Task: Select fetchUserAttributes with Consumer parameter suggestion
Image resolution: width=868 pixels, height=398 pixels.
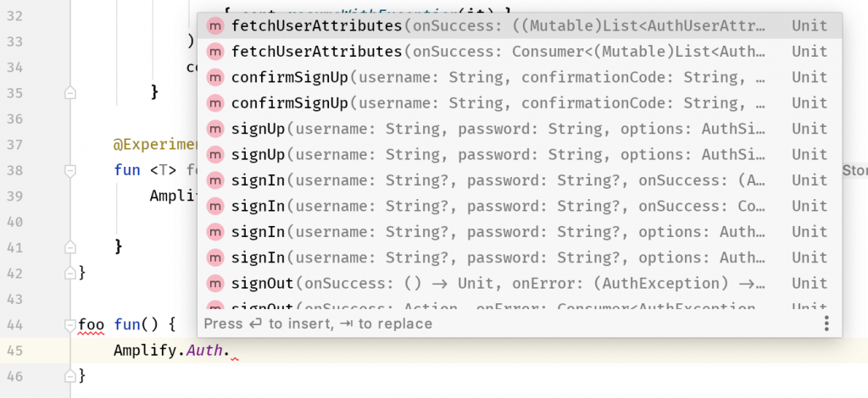Action: tap(520, 52)
